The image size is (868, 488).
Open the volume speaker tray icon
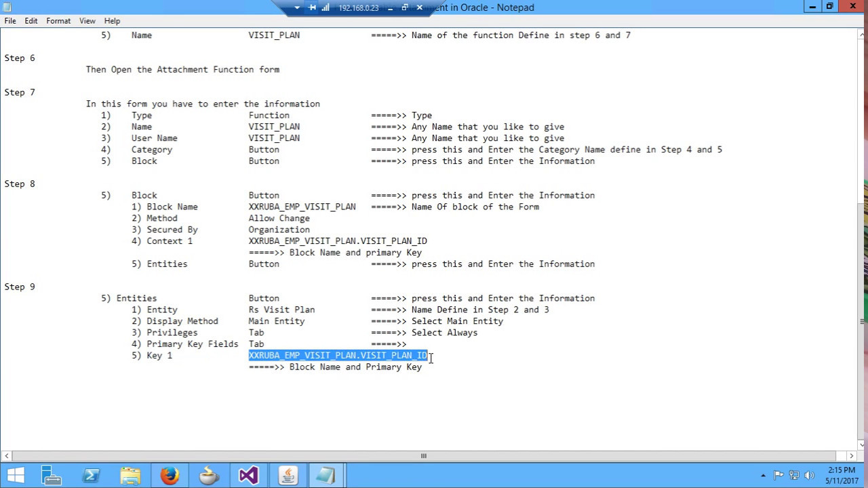[x=808, y=476]
